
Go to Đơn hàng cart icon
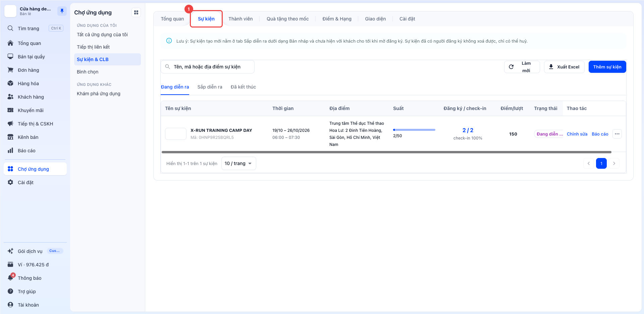pyautogui.click(x=10, y=70)
